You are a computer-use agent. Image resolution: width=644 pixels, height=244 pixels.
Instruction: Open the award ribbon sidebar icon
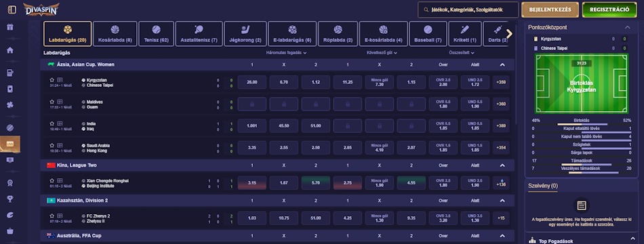(10, 183)
